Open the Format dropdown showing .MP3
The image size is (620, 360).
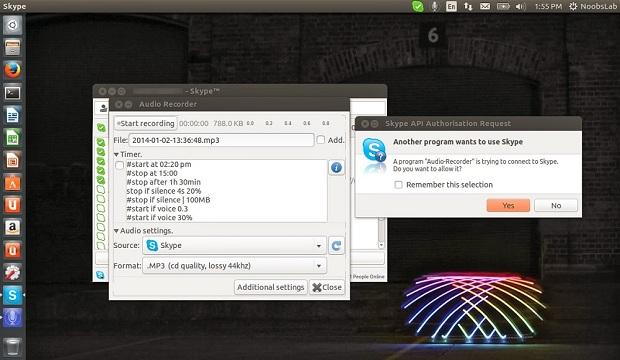(234, 266)
